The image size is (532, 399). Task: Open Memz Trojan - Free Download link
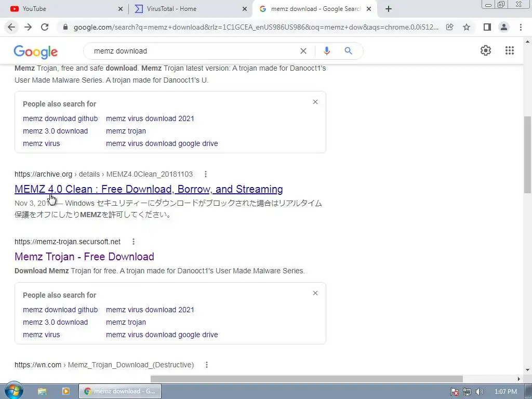84,257
